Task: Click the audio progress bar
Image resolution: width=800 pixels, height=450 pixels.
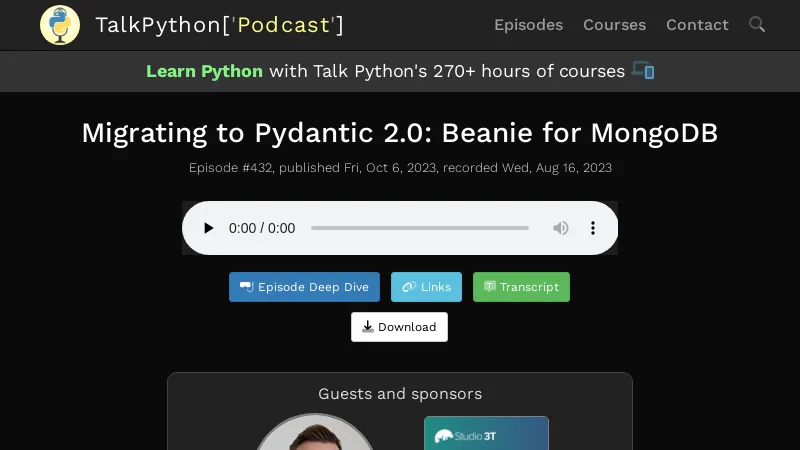Action: [420, 228]
